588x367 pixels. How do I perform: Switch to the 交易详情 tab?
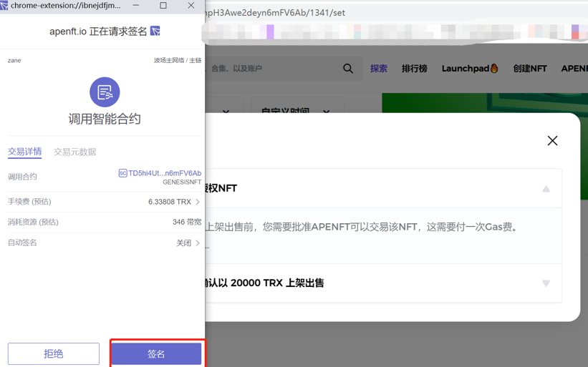25,152
